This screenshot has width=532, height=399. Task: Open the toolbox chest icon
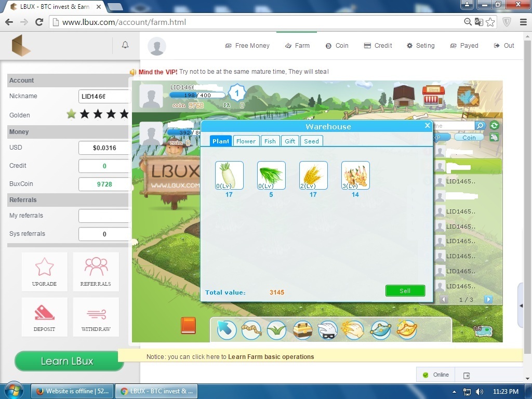(x=303, y=330)
